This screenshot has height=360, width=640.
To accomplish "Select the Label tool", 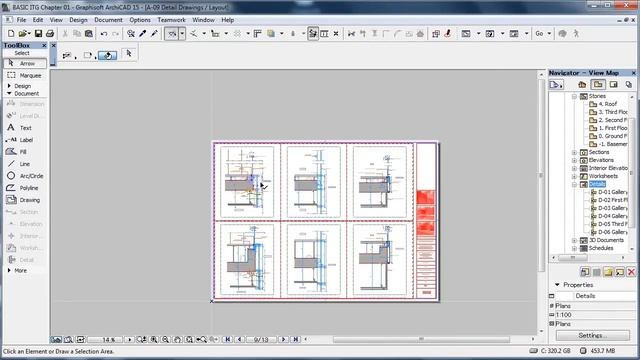I will pyautogui.click(x=25, y=140).
